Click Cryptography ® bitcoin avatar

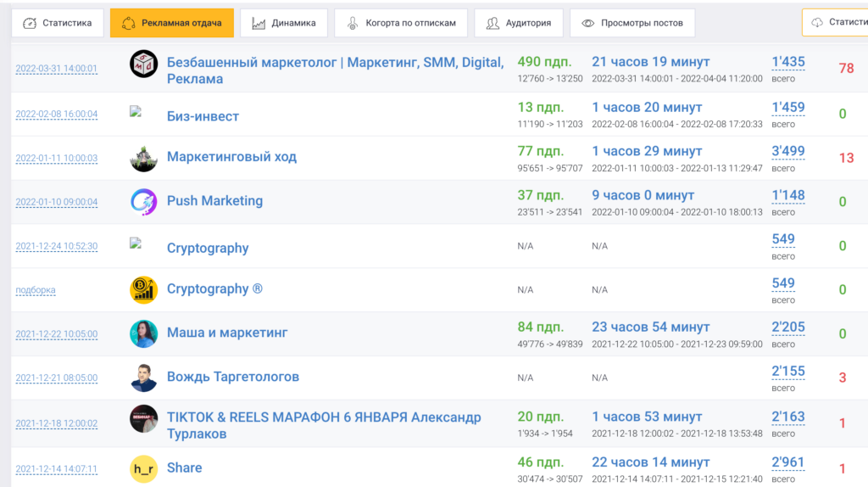[x=143, y=290]
